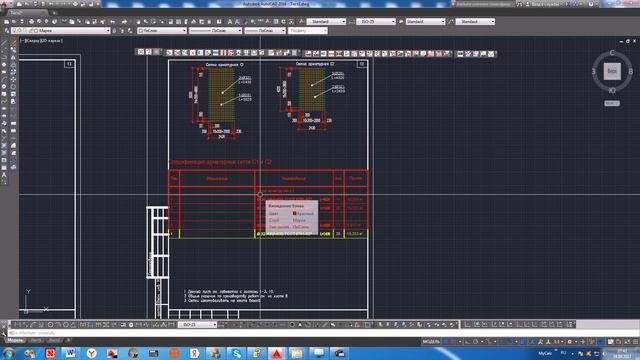This screenshot has width=640, height=360.
Task: Click the Open file icon
Action: pyautogui.click(x=14, y=22)
